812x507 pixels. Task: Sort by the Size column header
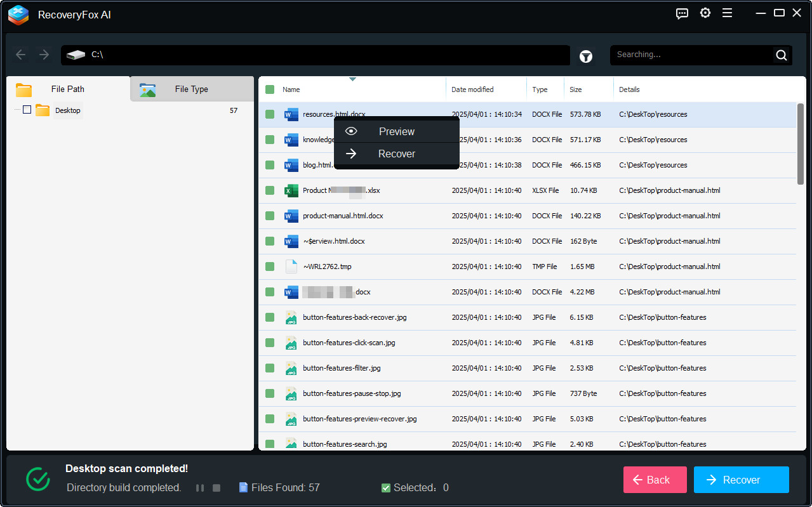coord(576,89)
